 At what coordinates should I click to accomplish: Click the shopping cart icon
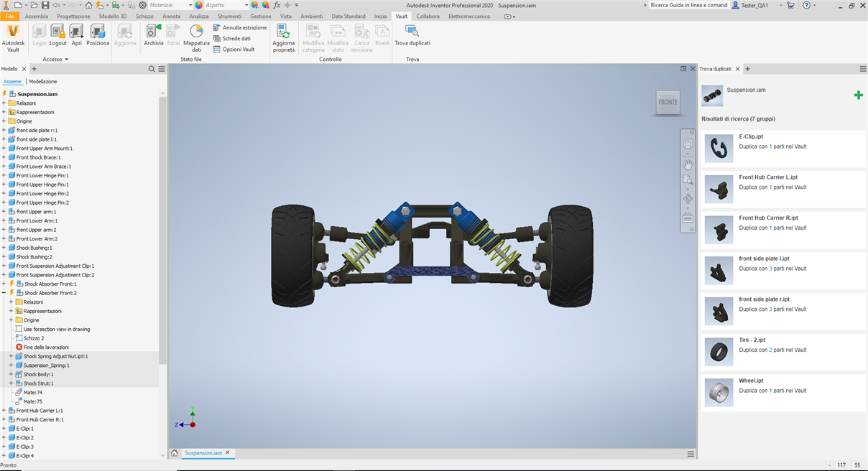tap(791, 5)
